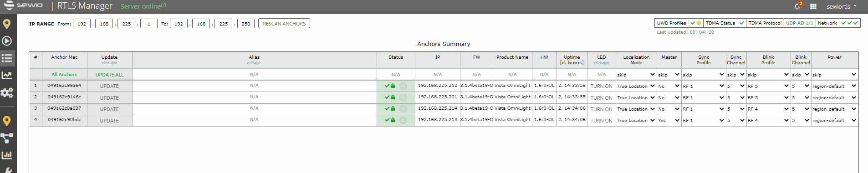Click the play circle icon in sidebar
The height and width of the screenshot is (173, 868).
(x=7, y=41)
